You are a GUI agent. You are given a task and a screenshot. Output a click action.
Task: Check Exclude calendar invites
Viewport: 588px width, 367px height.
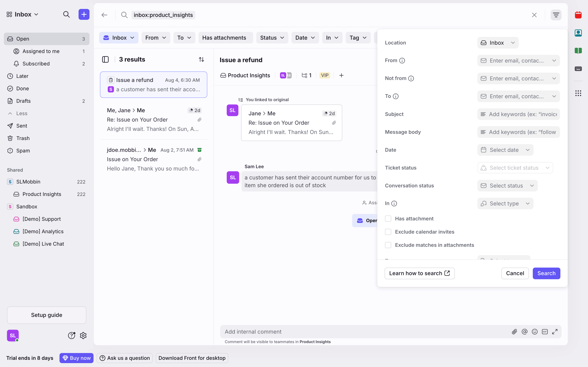[x=388, y=232]
